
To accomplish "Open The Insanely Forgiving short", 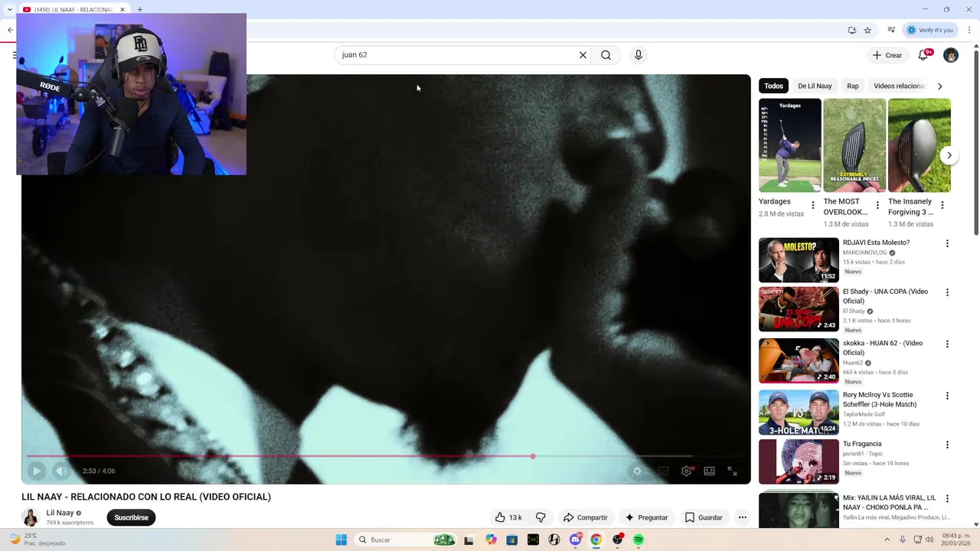I will coord(920,145).
